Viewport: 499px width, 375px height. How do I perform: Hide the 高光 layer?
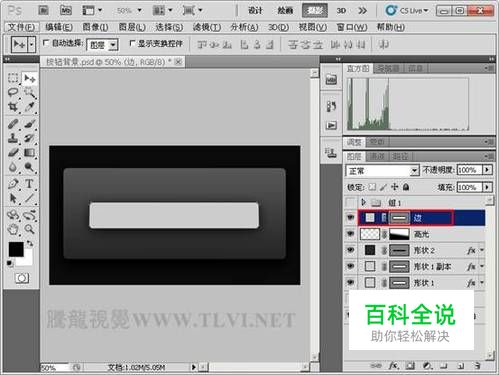pos(350,234)
